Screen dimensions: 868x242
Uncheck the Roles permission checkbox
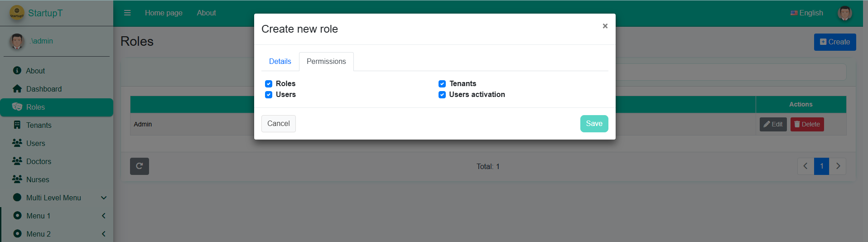[x=269, y=84]
